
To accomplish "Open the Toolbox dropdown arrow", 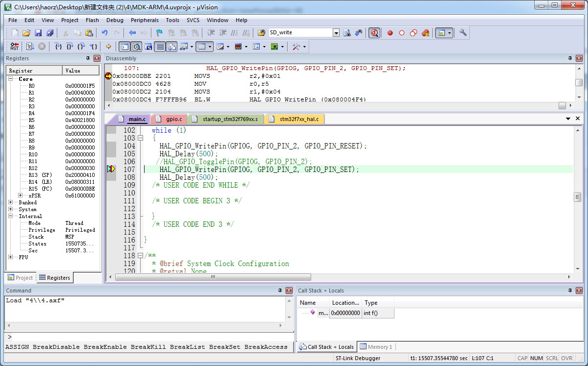I will click(x=305, y=47).
